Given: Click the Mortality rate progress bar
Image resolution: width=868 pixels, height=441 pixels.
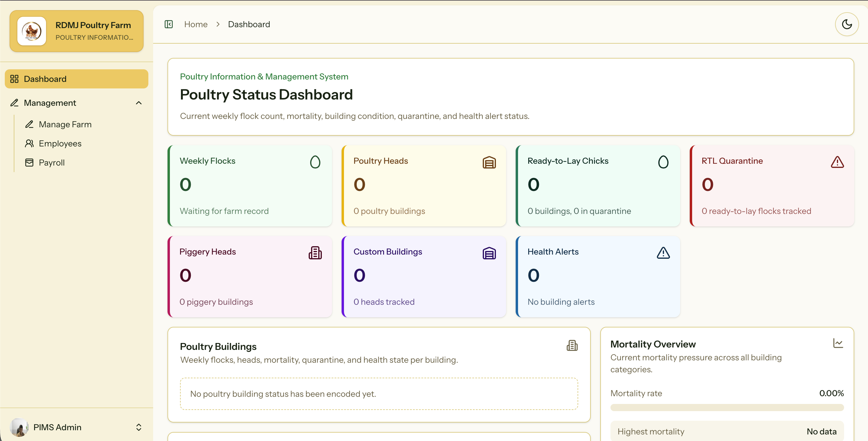Looking at the screenshot, I should 727,407.
